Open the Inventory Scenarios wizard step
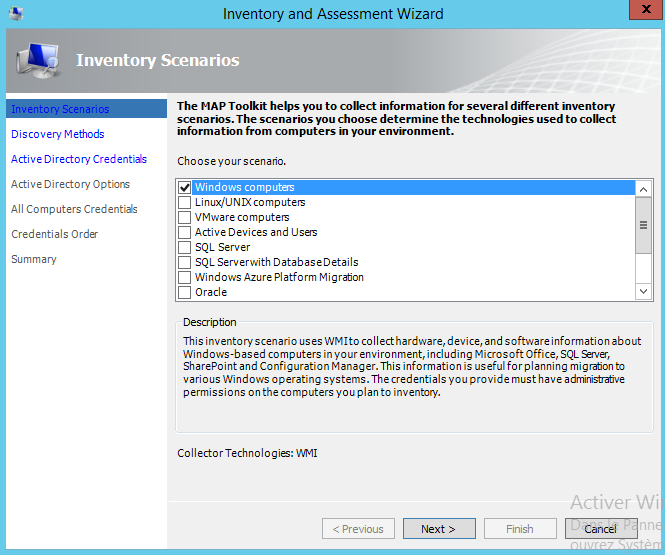Image resolution: width=665 pixels, height=555 pixels. point(60,109)
